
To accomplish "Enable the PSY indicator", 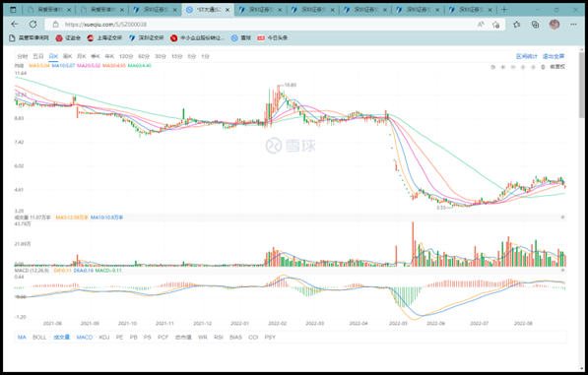I will (x=270, y=338).
